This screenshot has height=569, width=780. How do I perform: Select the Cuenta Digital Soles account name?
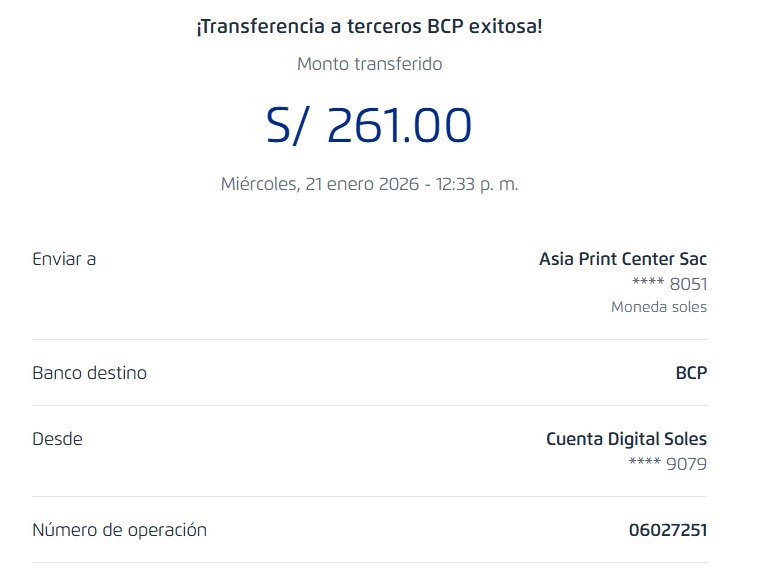626,439
